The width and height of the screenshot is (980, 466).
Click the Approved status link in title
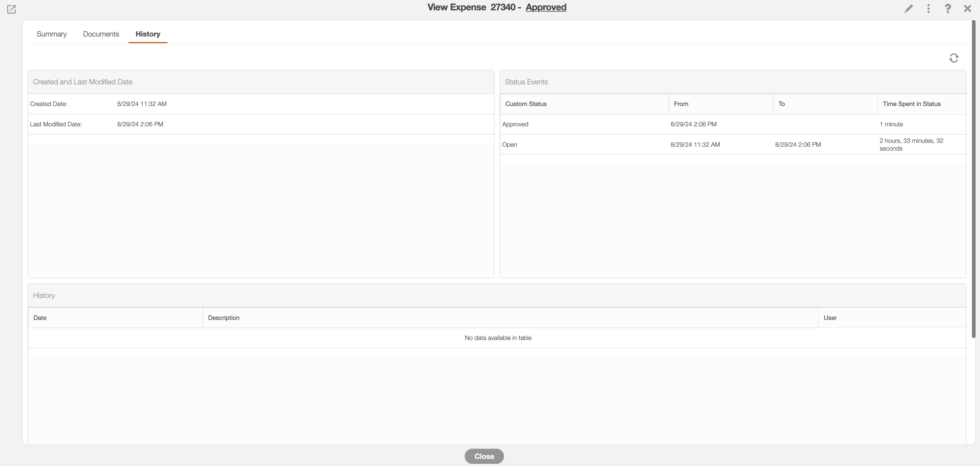[546, 7]
